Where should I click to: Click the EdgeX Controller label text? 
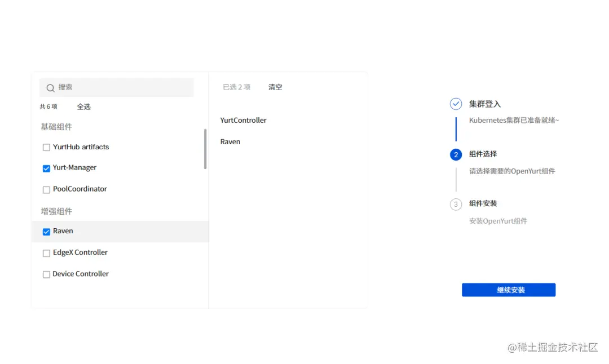pyautogui.click(x=80, y=252)
